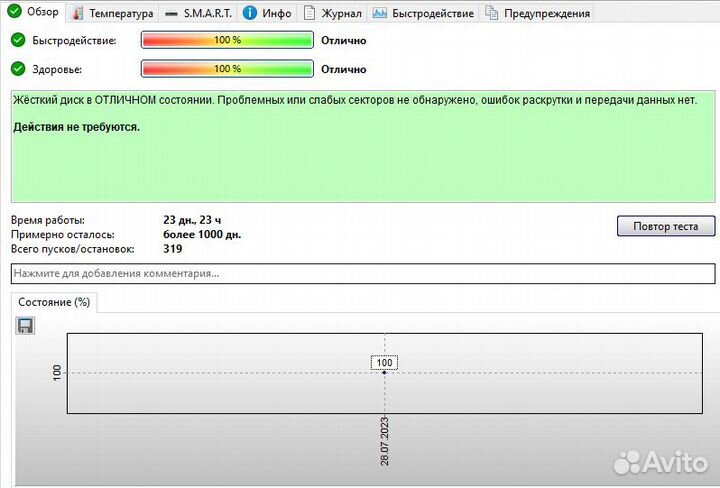
Task: Click the 'Время работы:' label
Action: point(48,220)
